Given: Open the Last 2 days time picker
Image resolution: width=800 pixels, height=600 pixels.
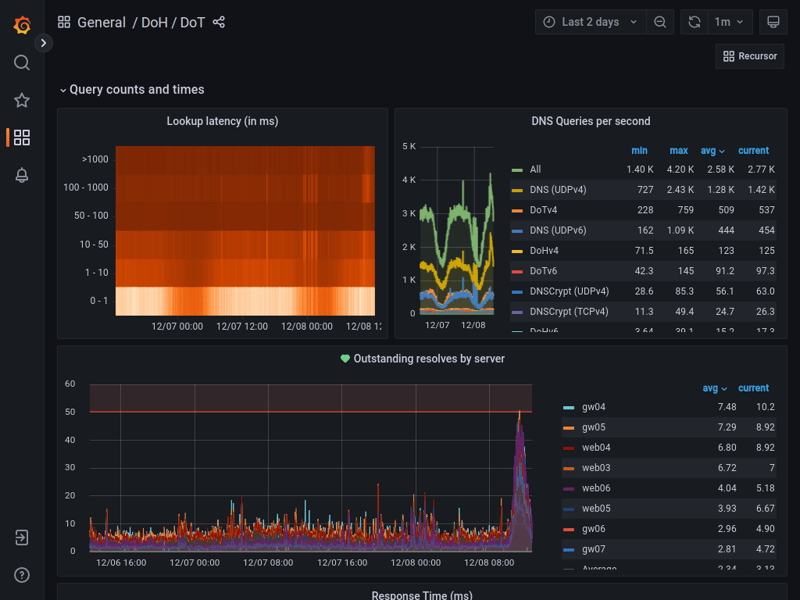Looking at the screenshot, I should click(590, 22).
